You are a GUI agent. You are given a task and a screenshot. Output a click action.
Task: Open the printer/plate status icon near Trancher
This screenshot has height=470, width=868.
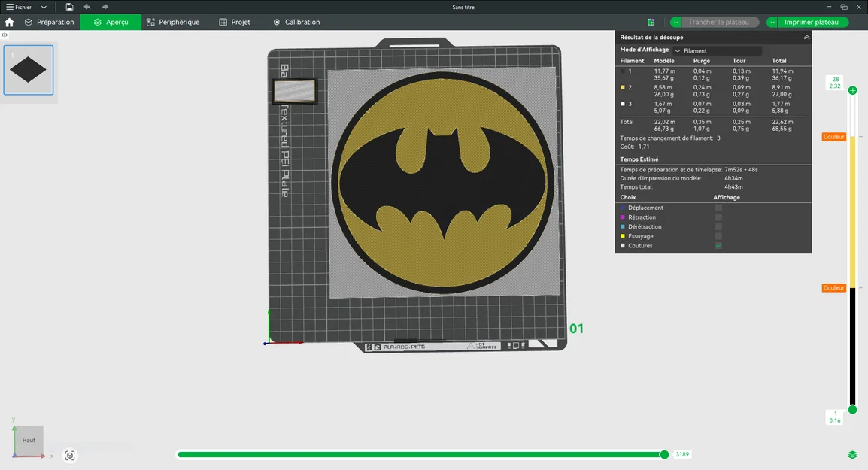click(x=651, y=22)
